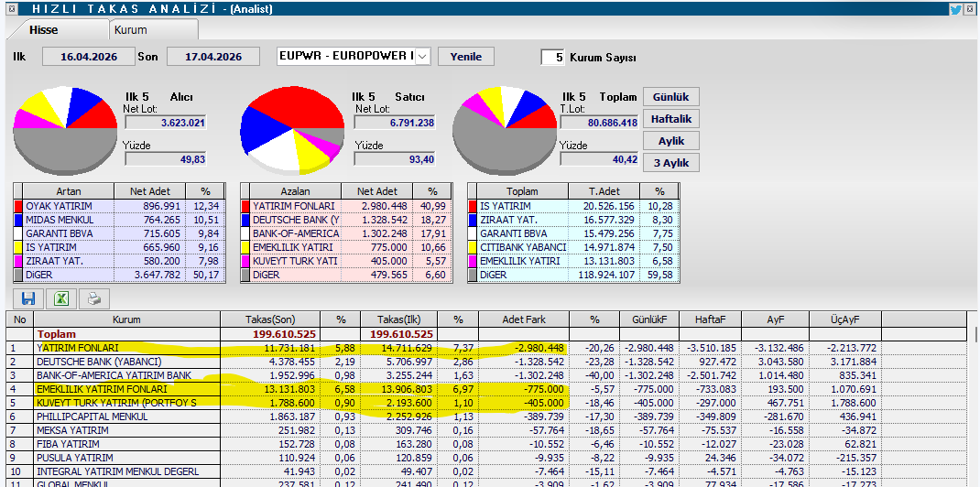Click the T.Adet column header
Screen dimensions: 980x487
pos(604,191)
